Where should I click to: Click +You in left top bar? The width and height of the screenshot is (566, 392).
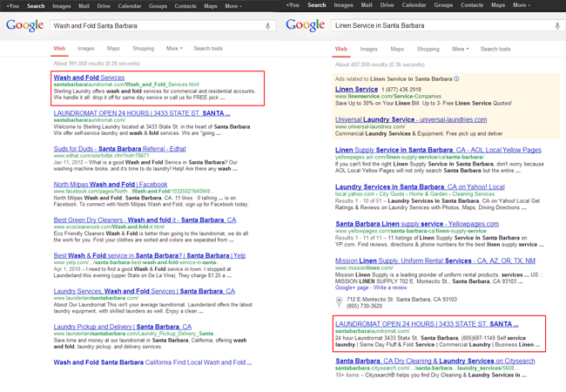[x=13, y=6]
